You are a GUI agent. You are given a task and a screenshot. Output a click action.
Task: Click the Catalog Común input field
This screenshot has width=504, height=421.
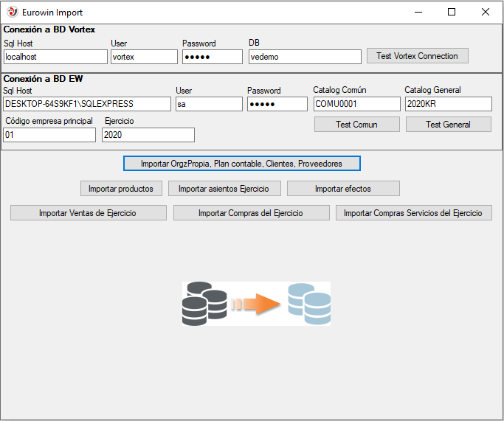click(x=356, y=104)
